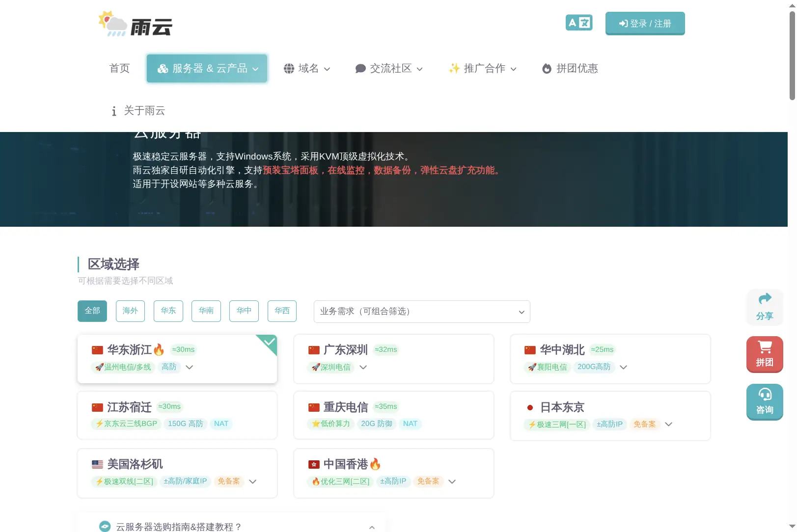Click the flame icon beside 拼团优惠

tap(547, 69)
